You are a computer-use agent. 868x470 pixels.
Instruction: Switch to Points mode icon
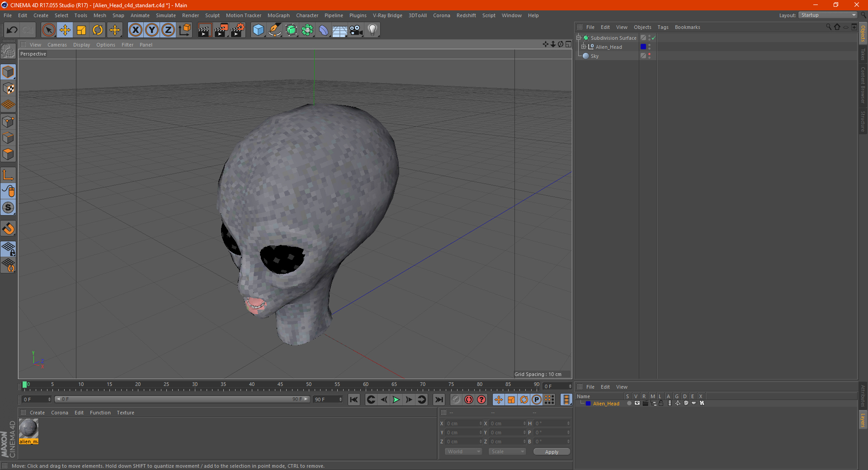[x=8, y=122]
